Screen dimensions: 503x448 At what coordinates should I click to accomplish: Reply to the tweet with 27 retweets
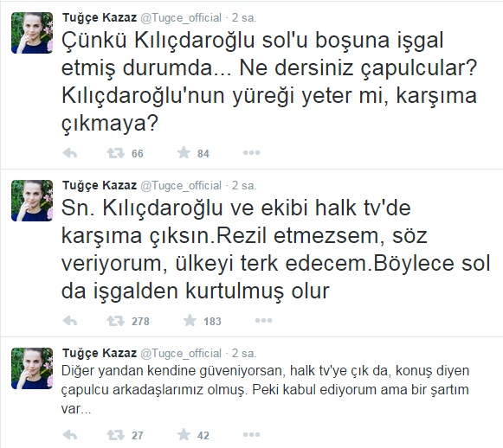pyautogui.click(x=70, y=435)
